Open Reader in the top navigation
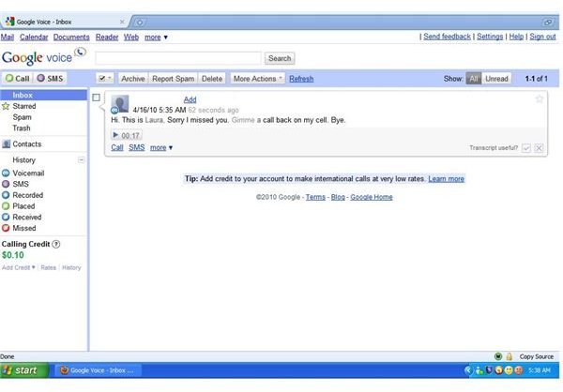Viewport: 563px width, 392px height. (107, 37)
